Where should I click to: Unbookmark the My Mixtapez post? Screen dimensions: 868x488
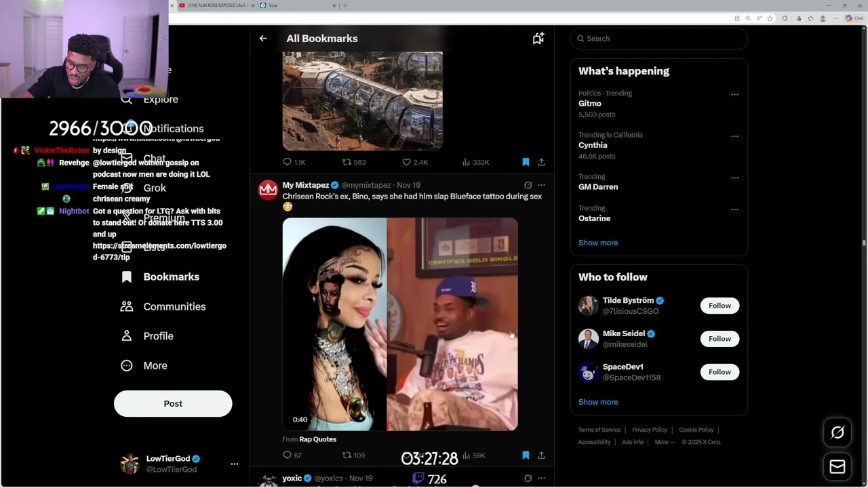point(526,455)
